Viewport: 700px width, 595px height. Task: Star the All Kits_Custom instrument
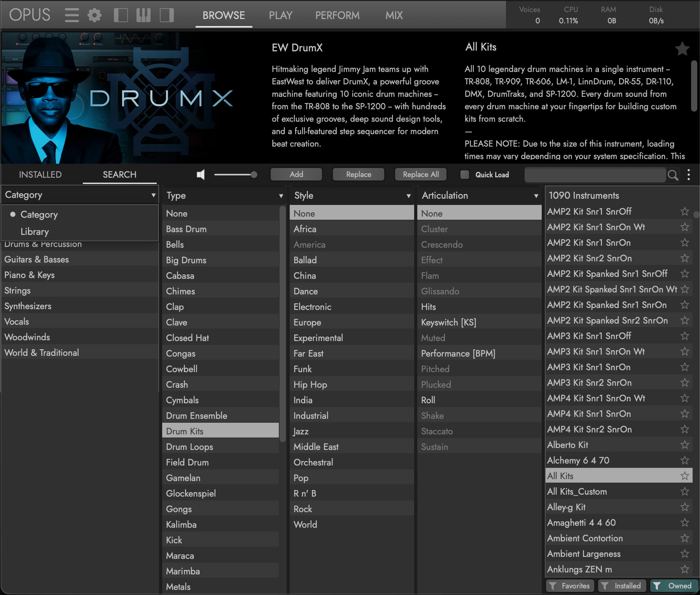tap(685, 491)
